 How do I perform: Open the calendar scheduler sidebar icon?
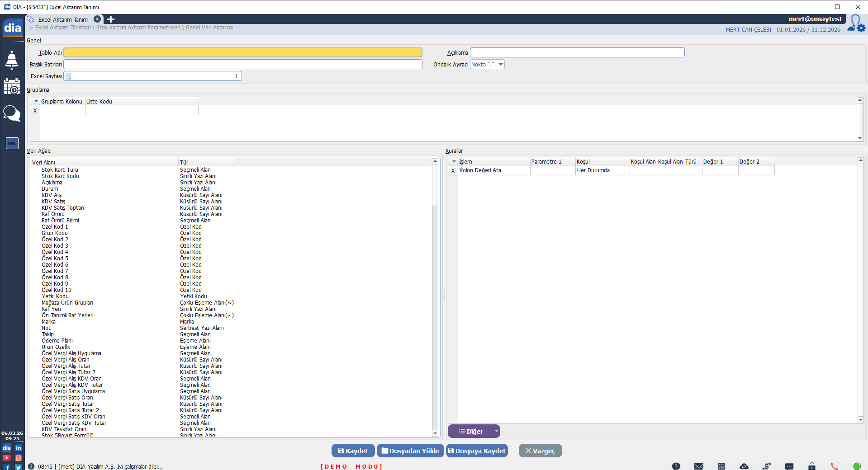(x=12, y=86)
